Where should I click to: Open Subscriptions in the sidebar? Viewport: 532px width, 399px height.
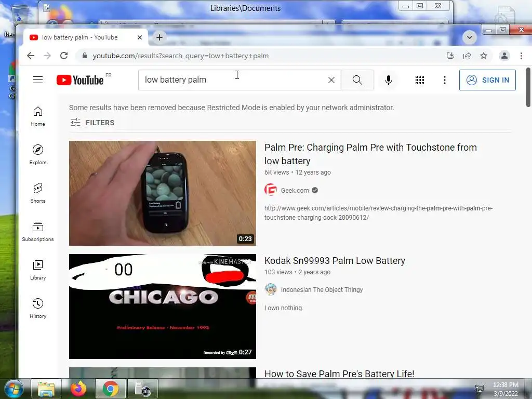click(x=37, y=232)
